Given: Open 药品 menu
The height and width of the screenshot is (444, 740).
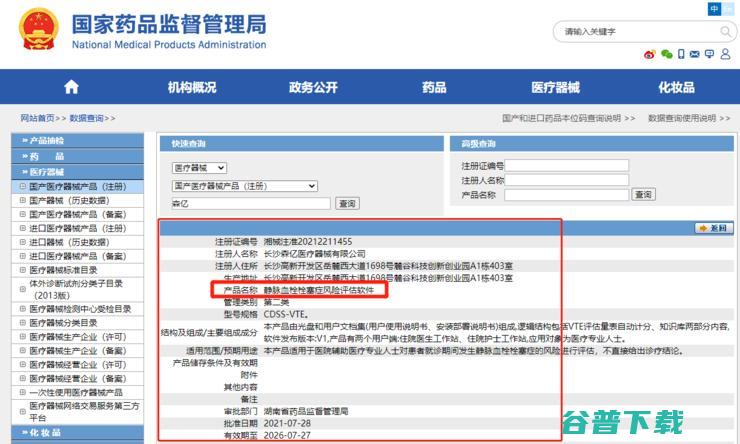Looking at the screenshot, I should point(434,87).
